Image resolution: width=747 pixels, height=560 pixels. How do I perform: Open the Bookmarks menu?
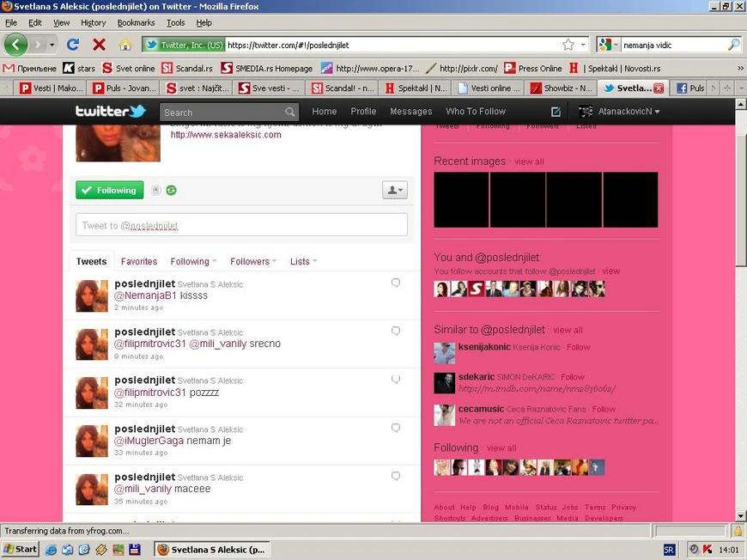[x=137, y=22]
